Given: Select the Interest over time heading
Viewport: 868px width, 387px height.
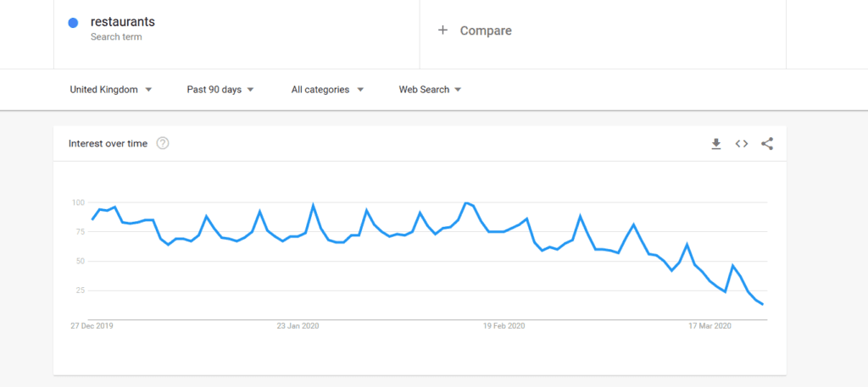Looking at the screenshot, I should click(x=108, y=144).
